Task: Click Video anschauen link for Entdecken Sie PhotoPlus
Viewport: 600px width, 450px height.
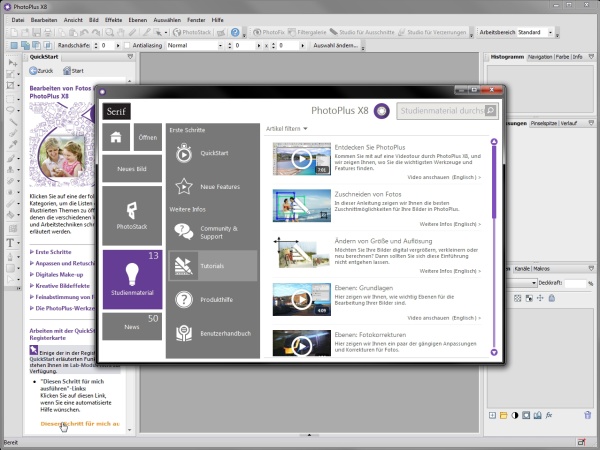Action: [444, 177]
